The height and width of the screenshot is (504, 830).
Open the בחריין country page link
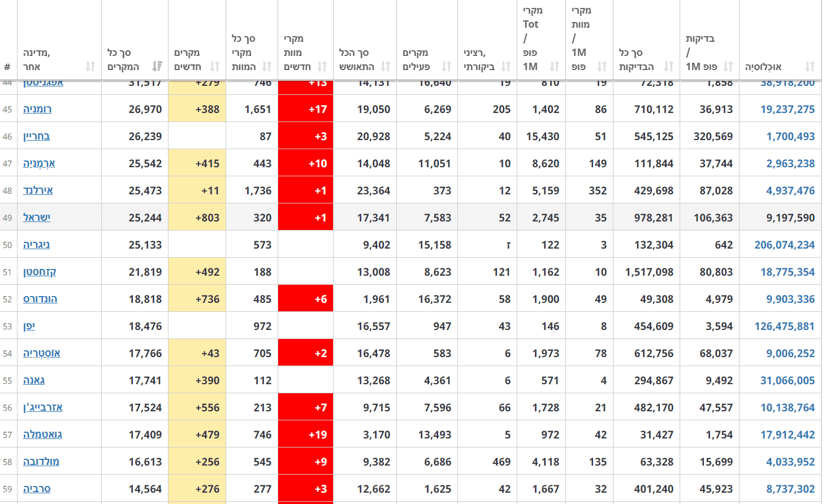[x=36, y=136]
